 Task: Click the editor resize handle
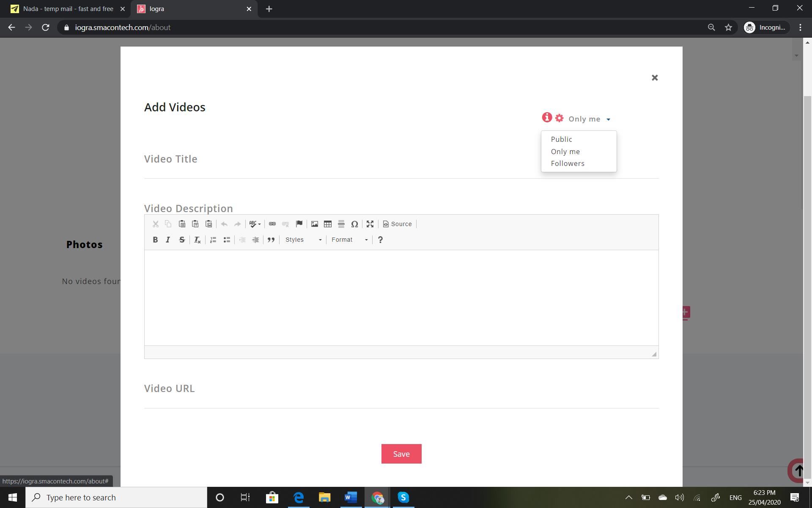click(654, 354)
